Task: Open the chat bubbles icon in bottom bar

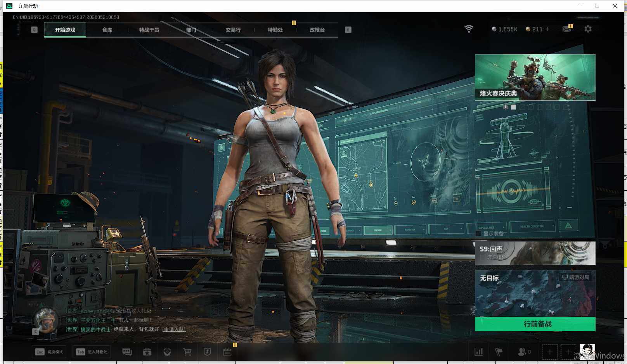Action: [127, 352]
